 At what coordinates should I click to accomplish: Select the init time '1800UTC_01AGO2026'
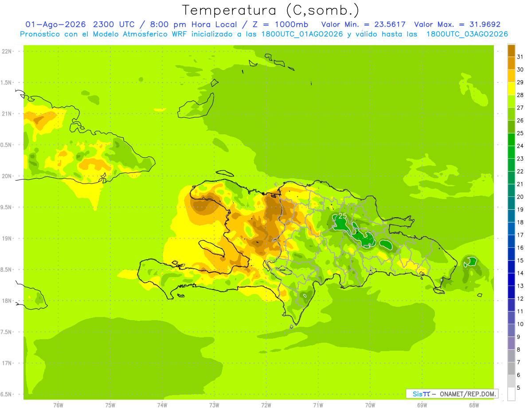coord(300,34)
